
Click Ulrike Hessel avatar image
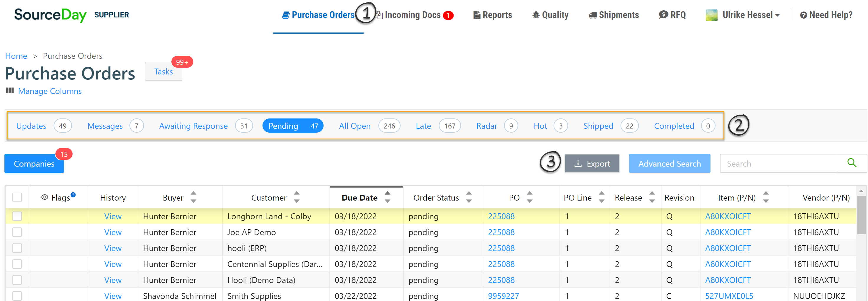coord(711,15)
